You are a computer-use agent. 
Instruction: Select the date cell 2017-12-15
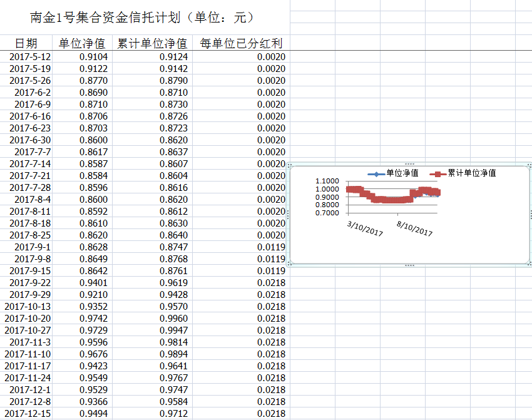28,414
